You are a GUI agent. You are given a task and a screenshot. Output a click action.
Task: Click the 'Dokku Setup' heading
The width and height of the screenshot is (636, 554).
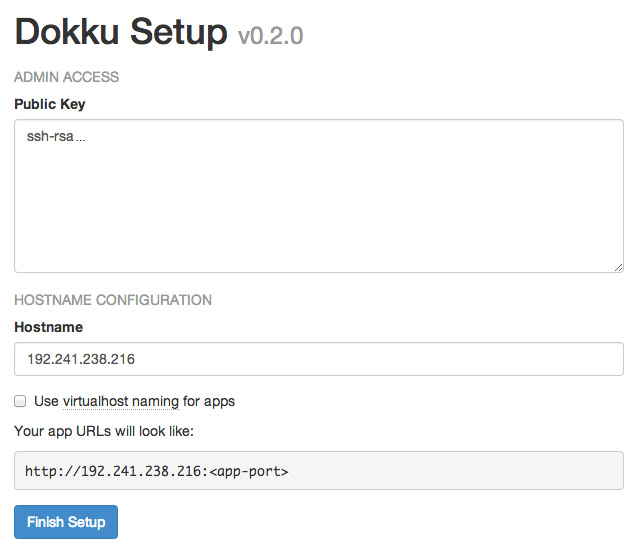point(120,32)
